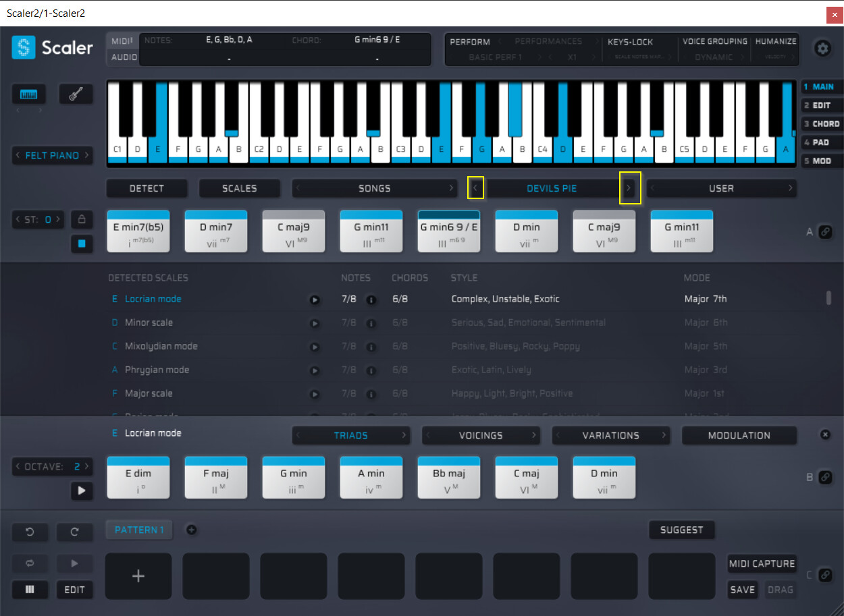Screen dimensions: 844x616
Task: Toggle HUMANIZE
Action: click(x=776, y=41)
